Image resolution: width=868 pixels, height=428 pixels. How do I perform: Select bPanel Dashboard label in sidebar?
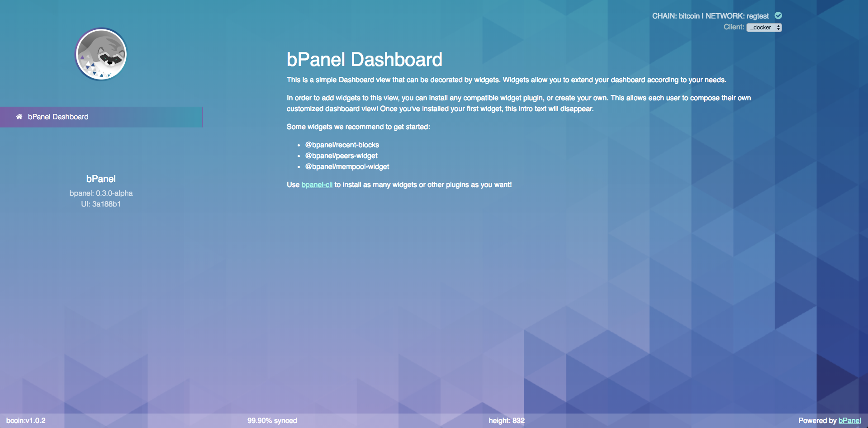[x=58, y=117]
